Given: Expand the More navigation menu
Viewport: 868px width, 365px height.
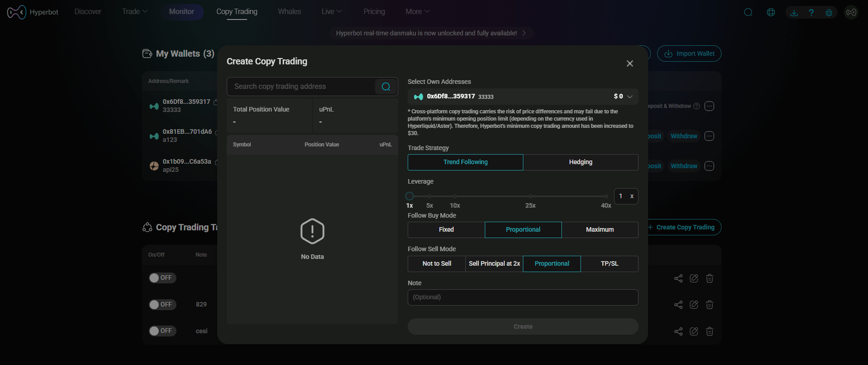Looking at the screenshot, I should tap(417, 12).
